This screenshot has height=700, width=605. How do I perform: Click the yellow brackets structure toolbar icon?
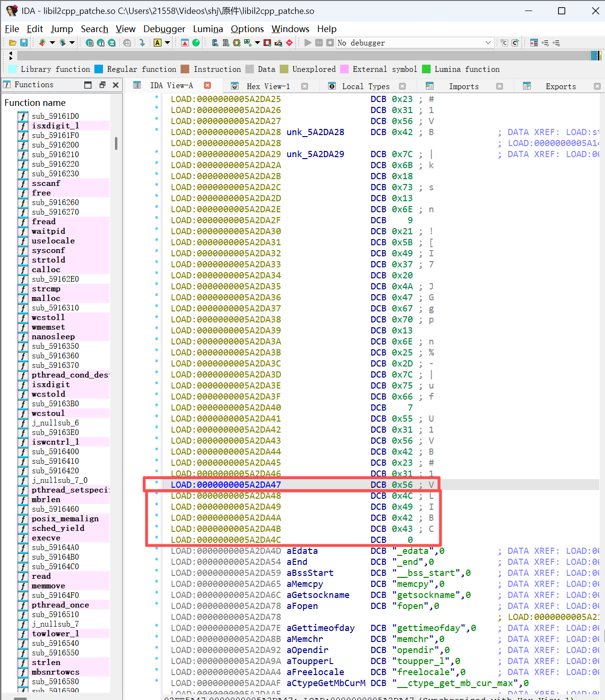point(237,43)
